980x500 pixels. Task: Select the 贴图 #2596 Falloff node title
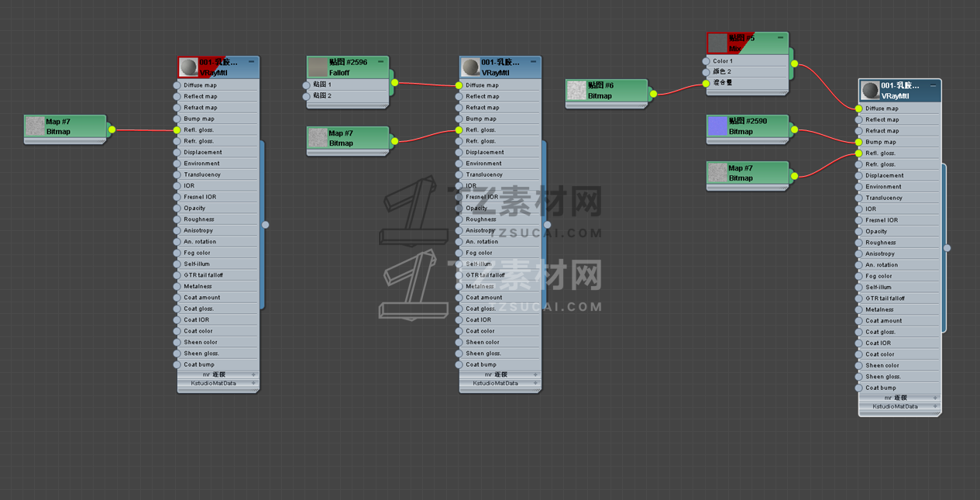[x=348, y=62]
